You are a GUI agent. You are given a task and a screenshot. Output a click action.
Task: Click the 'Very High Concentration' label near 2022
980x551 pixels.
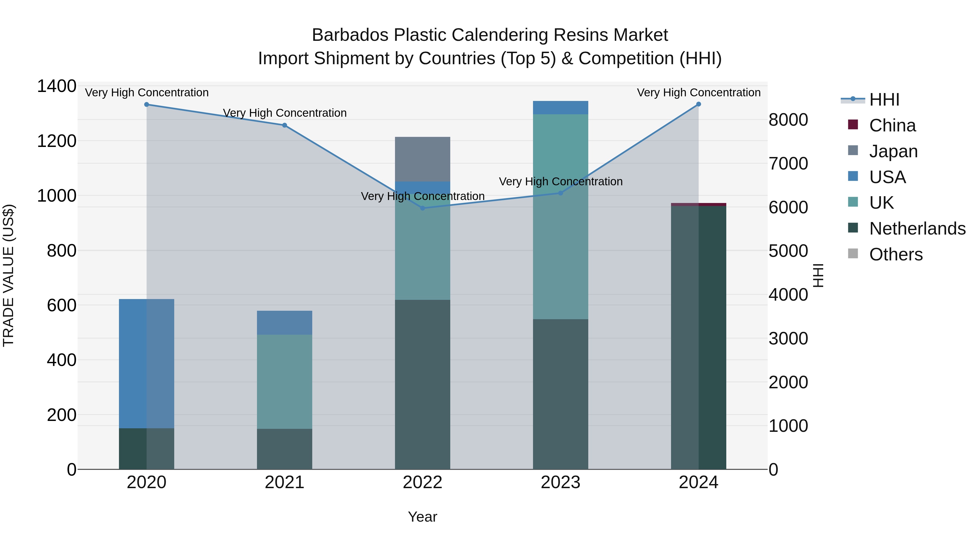(x=422, y=196)
